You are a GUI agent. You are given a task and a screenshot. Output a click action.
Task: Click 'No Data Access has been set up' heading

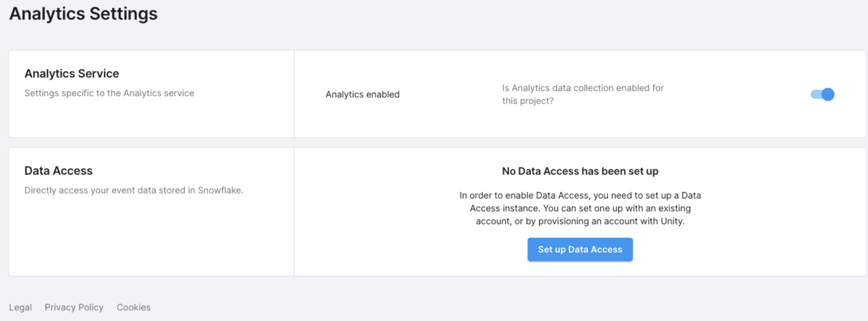coord(580,171)
